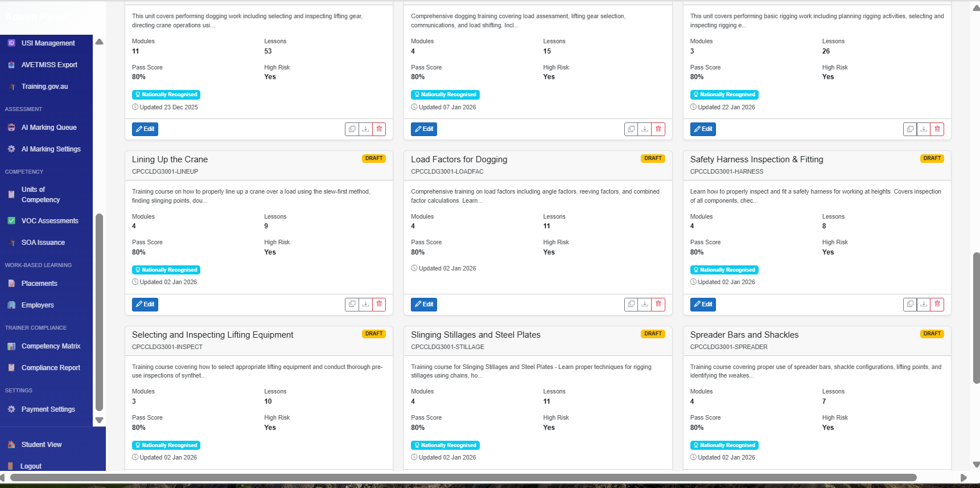The width and height of the screenshot is (980, 488).
Task: Download the Safety Harness Inspection & Fitting course
Action: [x=924, y=304]
